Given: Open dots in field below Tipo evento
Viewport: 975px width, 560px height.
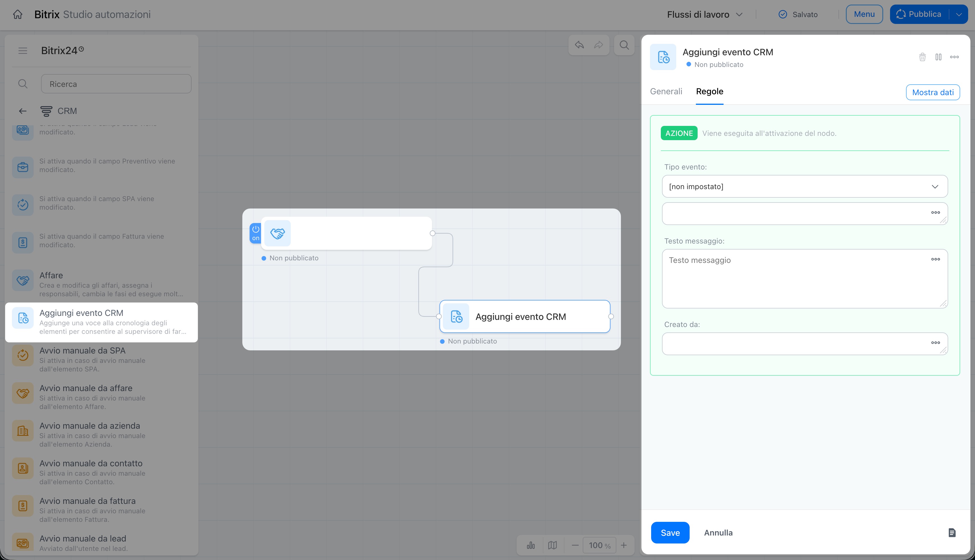Looking at the screenshot, I should coord(935,212).
